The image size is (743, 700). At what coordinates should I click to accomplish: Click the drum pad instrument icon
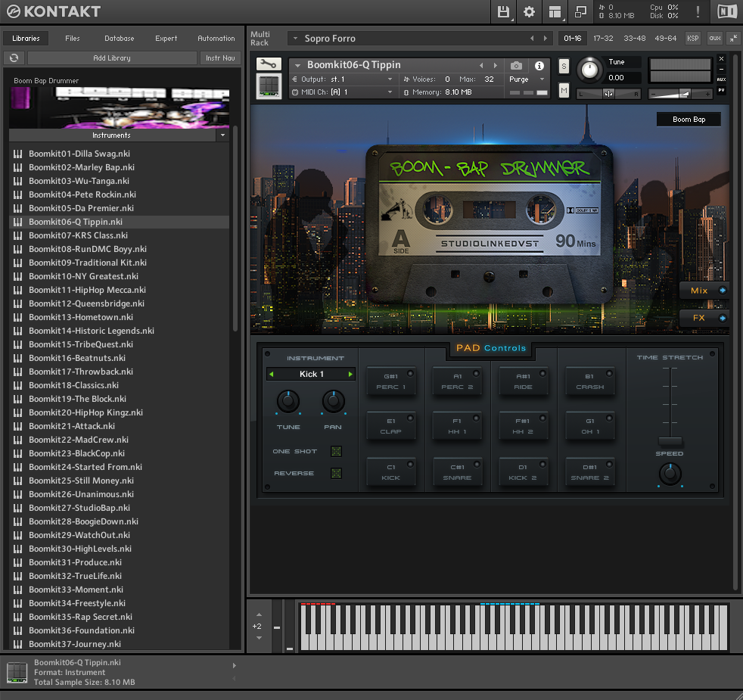tap(268, 86)
